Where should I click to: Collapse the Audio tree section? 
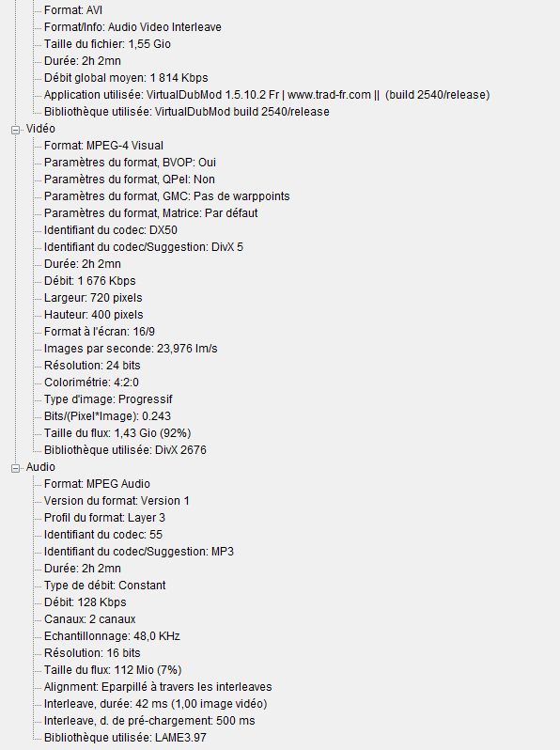(16, 468)
